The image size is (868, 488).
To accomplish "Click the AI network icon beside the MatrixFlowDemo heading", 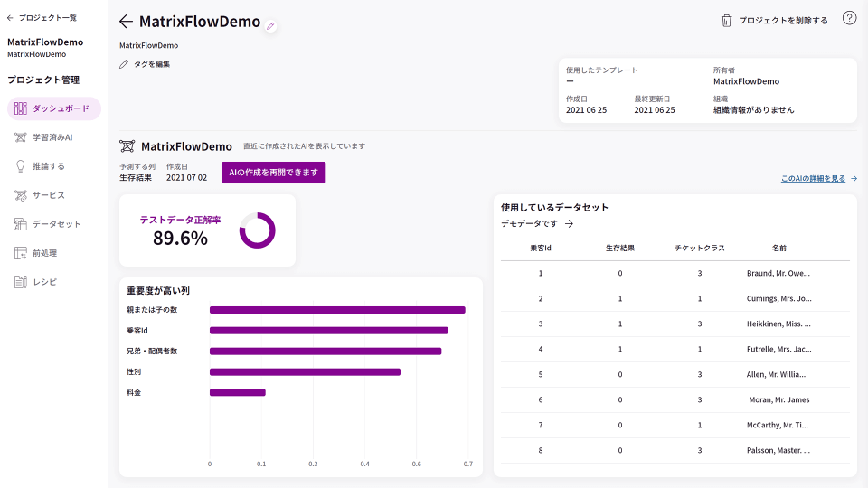I will click(x=127, y=146).
